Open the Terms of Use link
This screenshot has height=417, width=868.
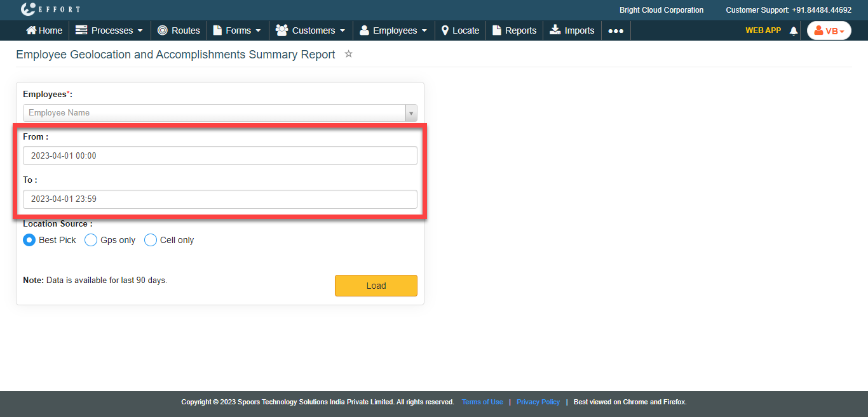482,402
